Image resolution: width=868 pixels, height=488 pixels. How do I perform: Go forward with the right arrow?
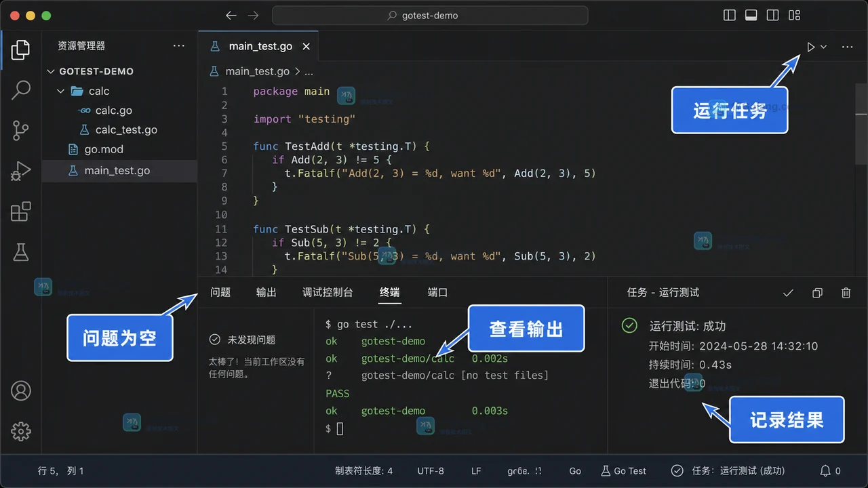pos(253,16)
